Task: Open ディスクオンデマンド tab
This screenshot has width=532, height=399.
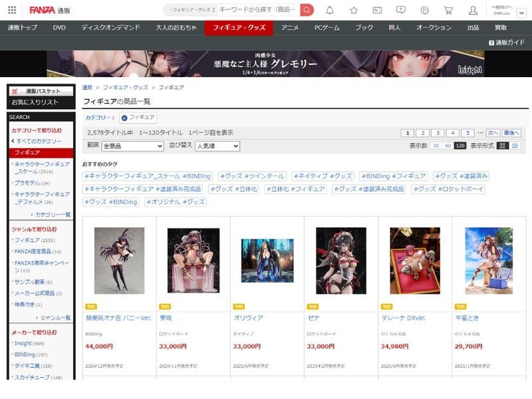Action: [x=110, y=28]
